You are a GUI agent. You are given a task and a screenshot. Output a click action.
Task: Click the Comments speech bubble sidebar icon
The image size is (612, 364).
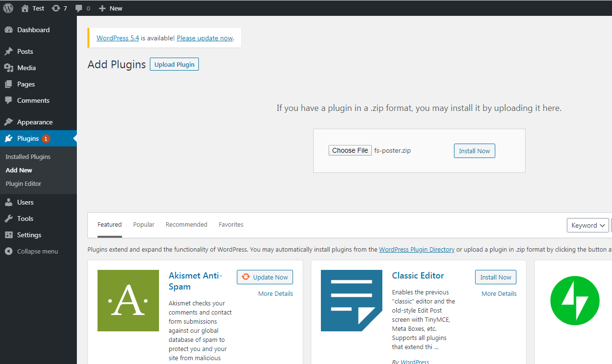(9, 100)
